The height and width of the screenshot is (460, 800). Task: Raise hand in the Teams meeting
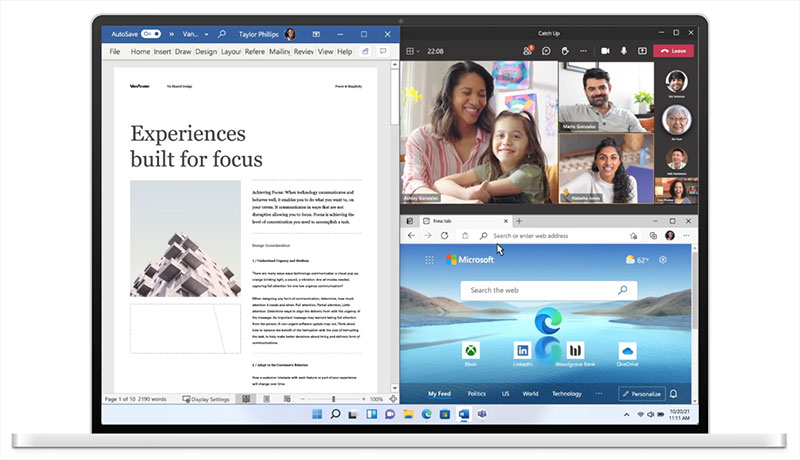(564, 50)
